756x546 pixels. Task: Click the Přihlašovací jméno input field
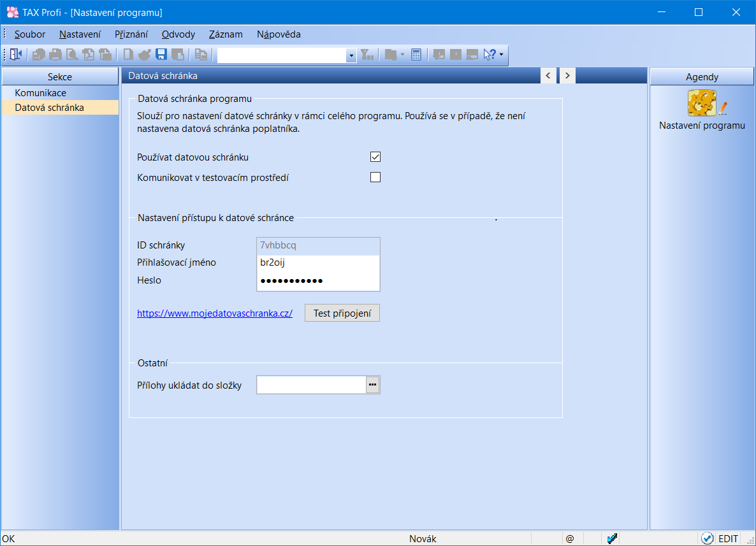click(x=318, y=262)
